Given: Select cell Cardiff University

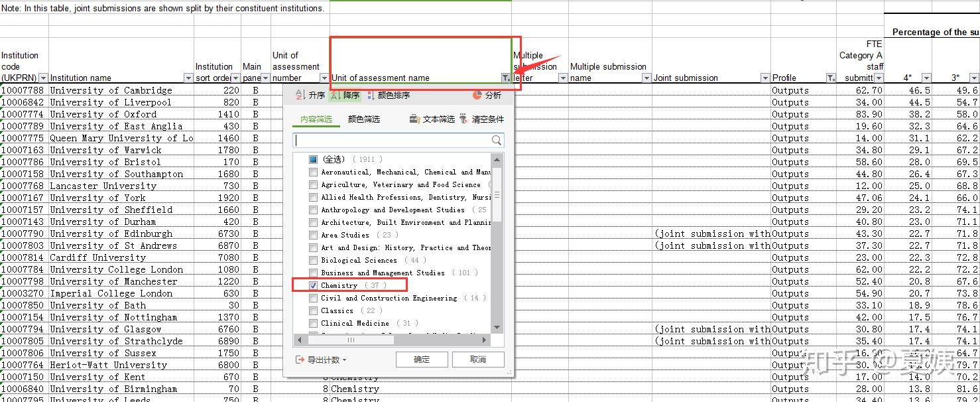Looking at the screenshot, I should (121, 257).
